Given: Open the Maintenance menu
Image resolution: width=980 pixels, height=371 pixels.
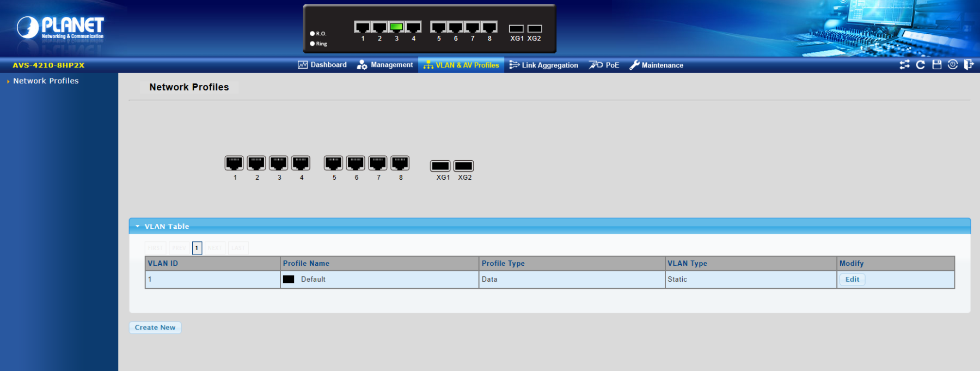Looking at the screenshot, I should tap(657, 65).
